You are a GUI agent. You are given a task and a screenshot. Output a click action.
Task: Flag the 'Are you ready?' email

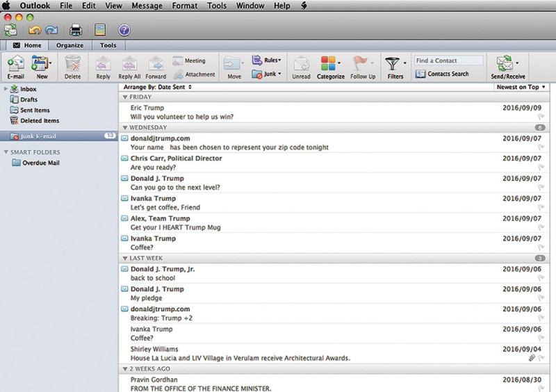click(541, 168)
